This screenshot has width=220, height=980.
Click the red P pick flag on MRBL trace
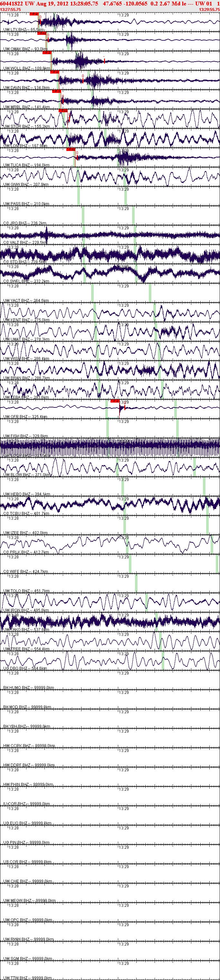point(57,91)
